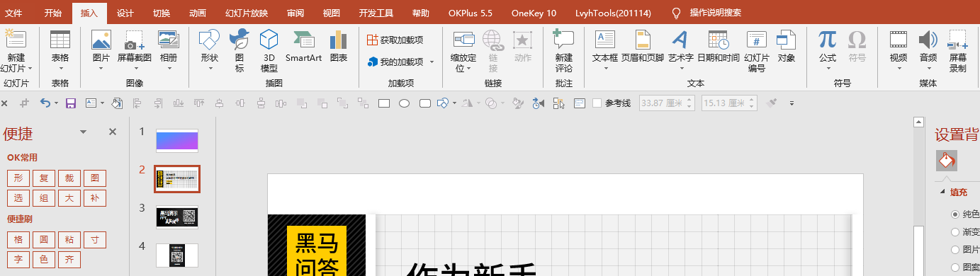980x276 pixels.
Task: Click the Icons (图标) insert button
Action: click(x=240, y=50)
